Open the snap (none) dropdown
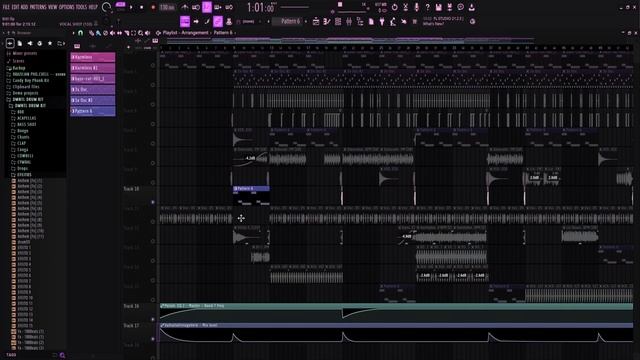The height and width of the screenshot is (360, 640). pyautogui.click(x=249, y=21)
